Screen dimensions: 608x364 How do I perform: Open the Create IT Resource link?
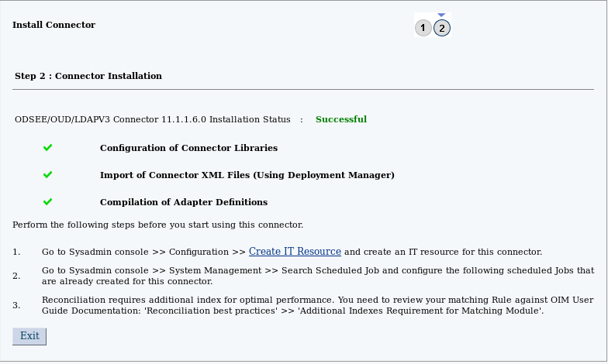click(x=295, y=252)
